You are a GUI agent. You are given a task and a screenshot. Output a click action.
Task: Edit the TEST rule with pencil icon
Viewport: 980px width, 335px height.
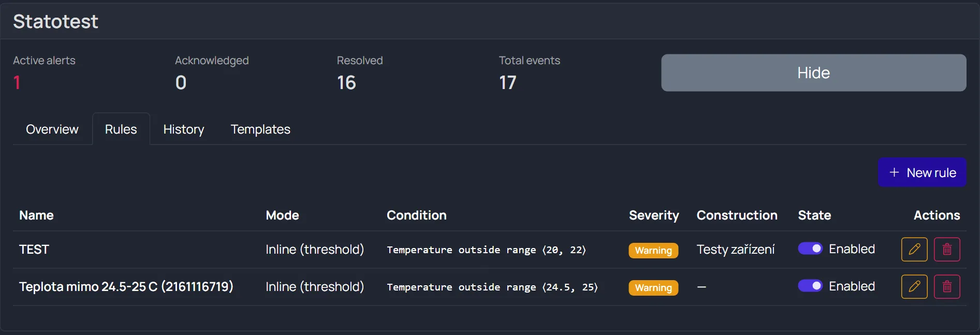[x=914, y=249]
